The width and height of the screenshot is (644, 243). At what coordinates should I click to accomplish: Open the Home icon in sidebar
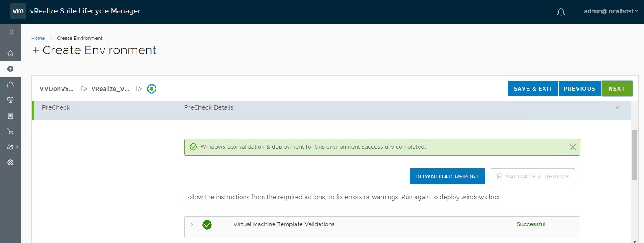coord(10,53)
